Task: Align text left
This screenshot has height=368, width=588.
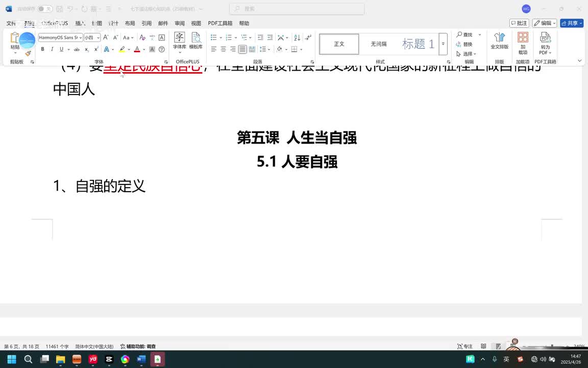Action: (x=214, y=49)
